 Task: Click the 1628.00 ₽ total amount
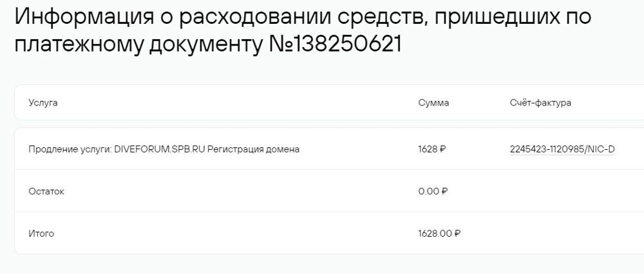pos(439,234)
